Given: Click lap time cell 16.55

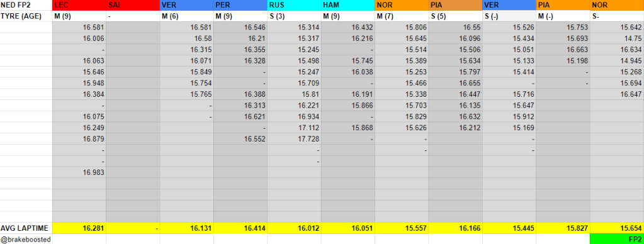Looking at the screenshot, I should tap(456, 28).
